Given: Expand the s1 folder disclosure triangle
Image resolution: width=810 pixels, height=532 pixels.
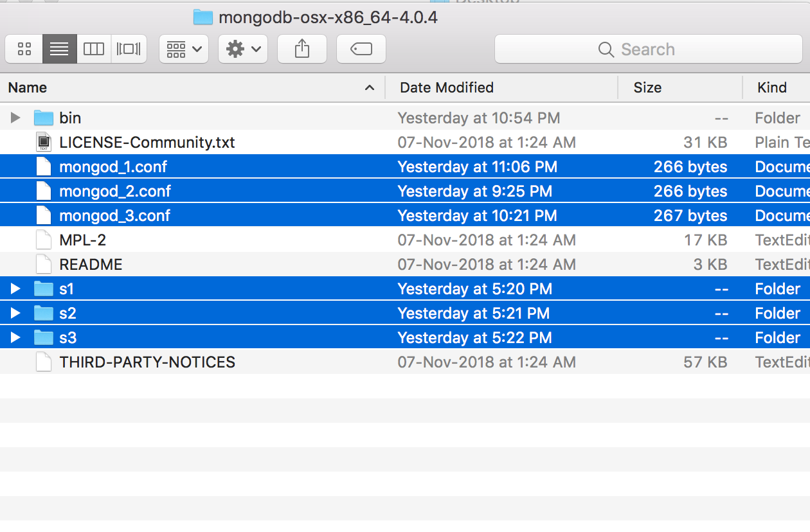Looking at the screenshot, I should coord(15,288).
